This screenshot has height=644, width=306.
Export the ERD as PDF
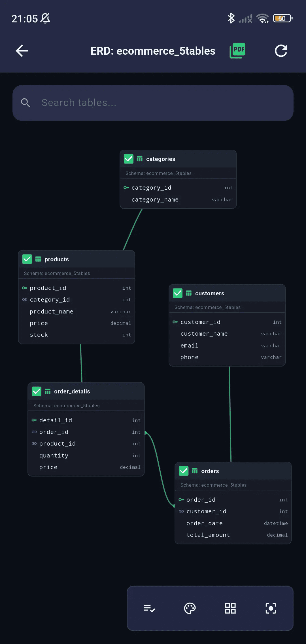pos(237,51)
